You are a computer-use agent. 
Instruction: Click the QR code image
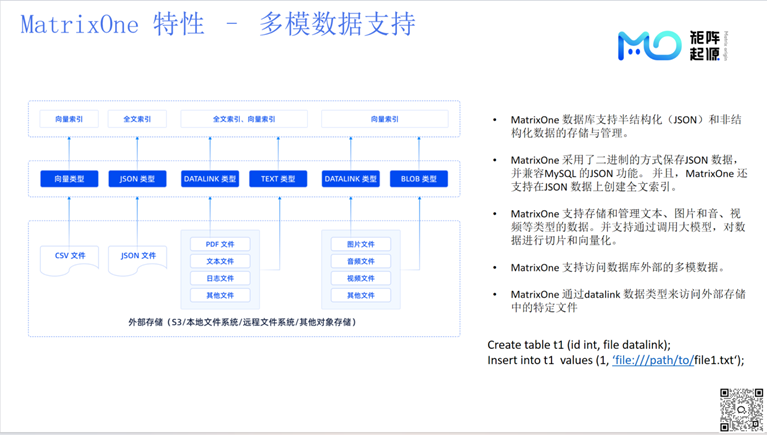pos(741,410)
